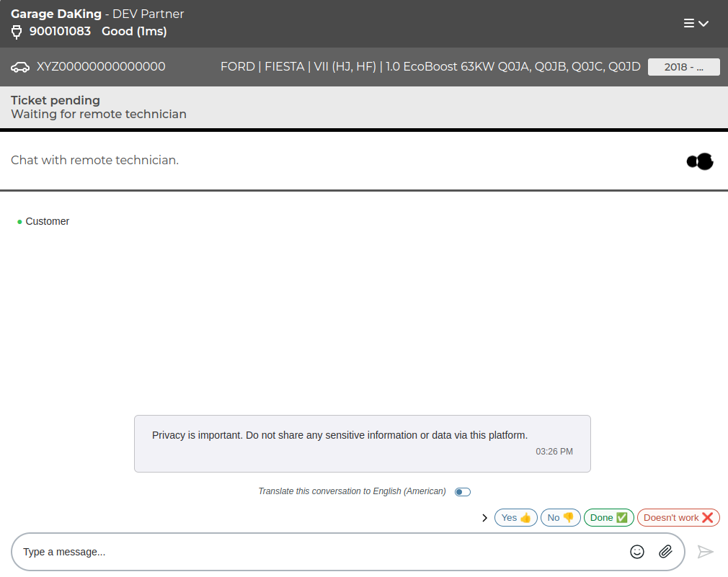Enable translation to English (American)
The image size is (728, 577).
[x=462, y=491]
